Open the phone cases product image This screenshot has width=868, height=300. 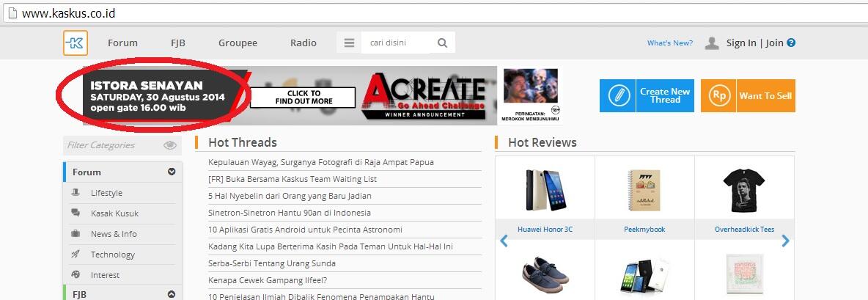click(x=645, y=277)
